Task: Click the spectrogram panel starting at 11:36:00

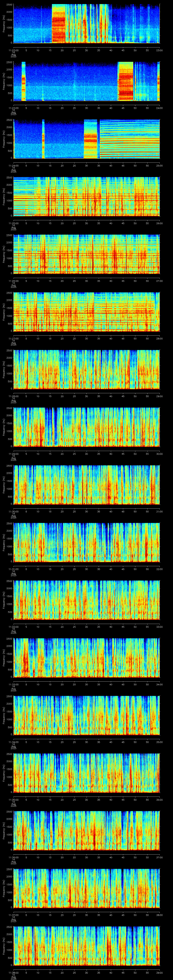Action: coord(87,831)
